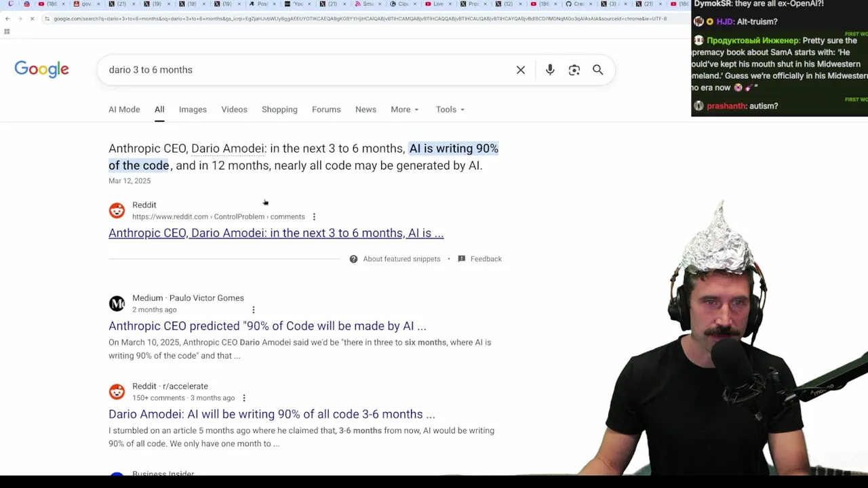Open search by image camera icon
The image size is (868, 488).
[x=574, y=70]
